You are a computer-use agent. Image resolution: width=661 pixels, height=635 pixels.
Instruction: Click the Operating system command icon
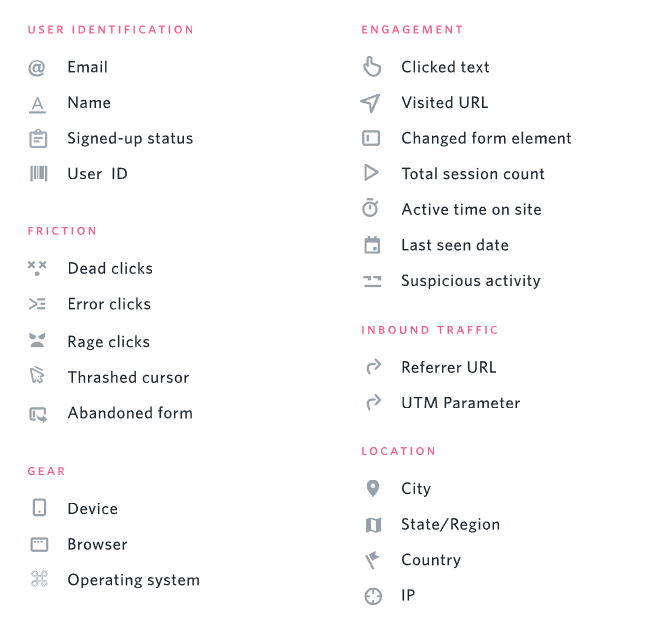click(39, 578)
